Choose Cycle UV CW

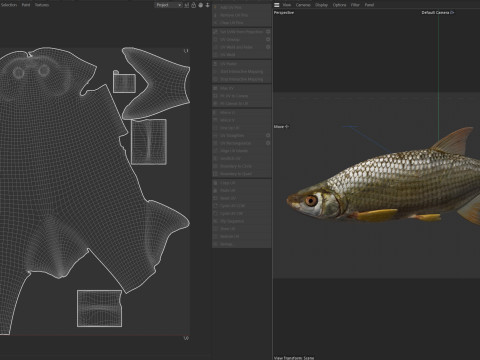[242, 213]
